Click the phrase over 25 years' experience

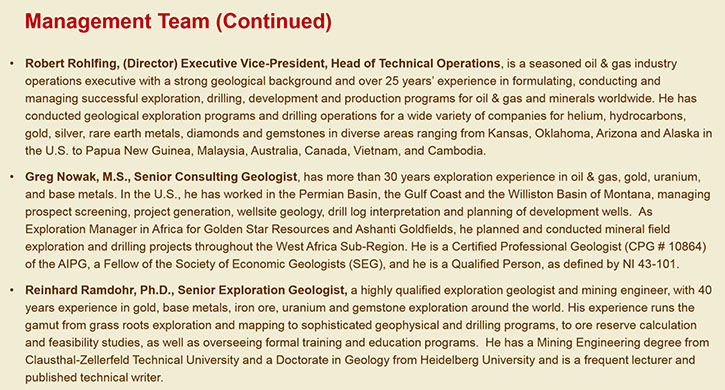pyautogui.click(x=408, y=81)
